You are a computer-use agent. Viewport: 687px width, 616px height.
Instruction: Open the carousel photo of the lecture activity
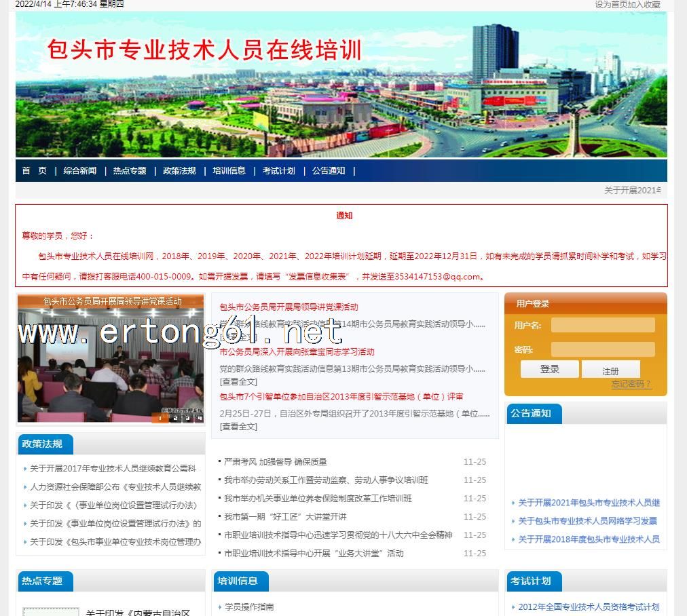[x=110, y=360]
